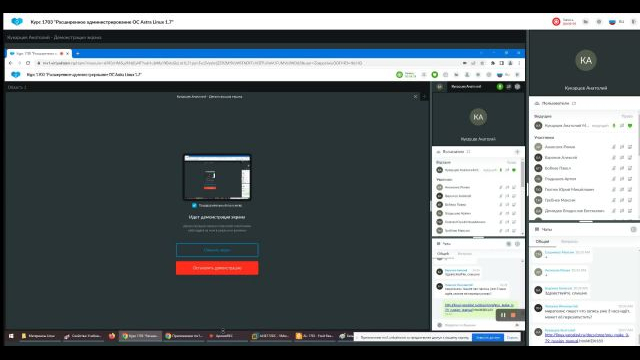Image resolution: width=640 pixels, height=360 pixels.
Task: Click the plus icon in the shared users list header
Action: click(x=517, y=151)
